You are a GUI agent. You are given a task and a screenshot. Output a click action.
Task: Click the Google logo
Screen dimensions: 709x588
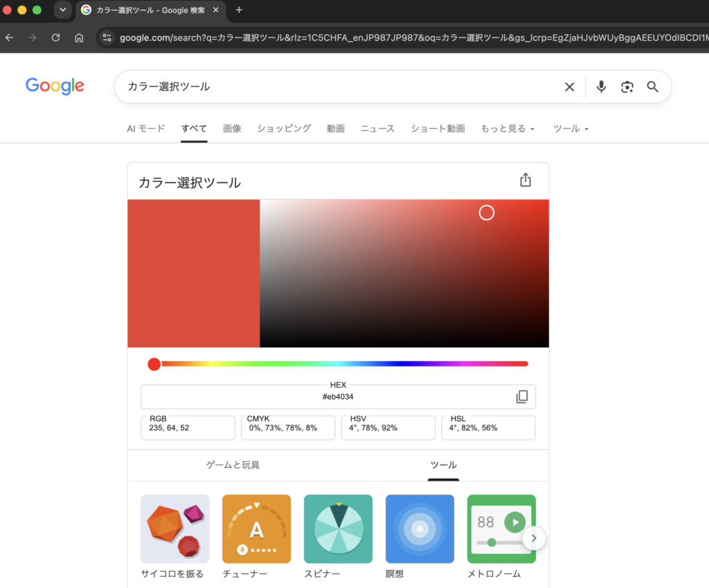[55, 86]
